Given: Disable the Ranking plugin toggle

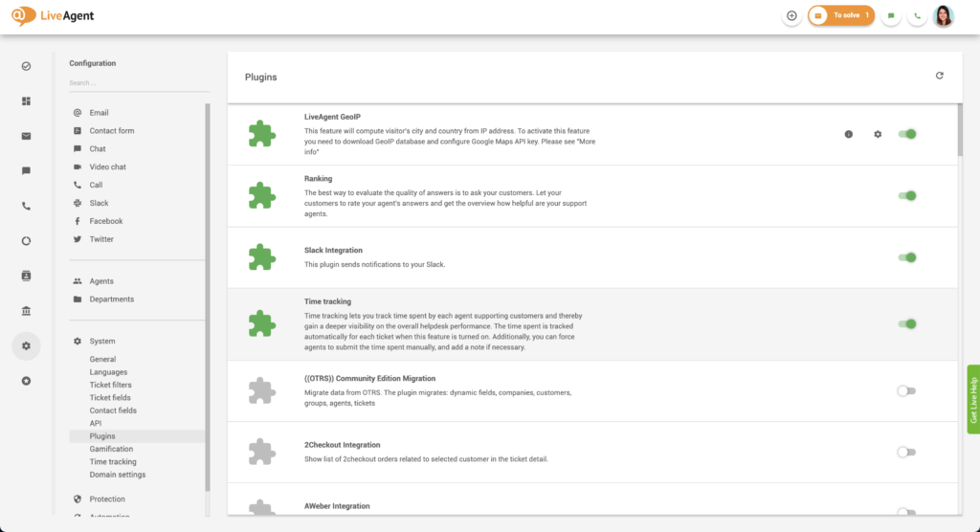Looking at the screenshot, I should [x=906, y=195].
